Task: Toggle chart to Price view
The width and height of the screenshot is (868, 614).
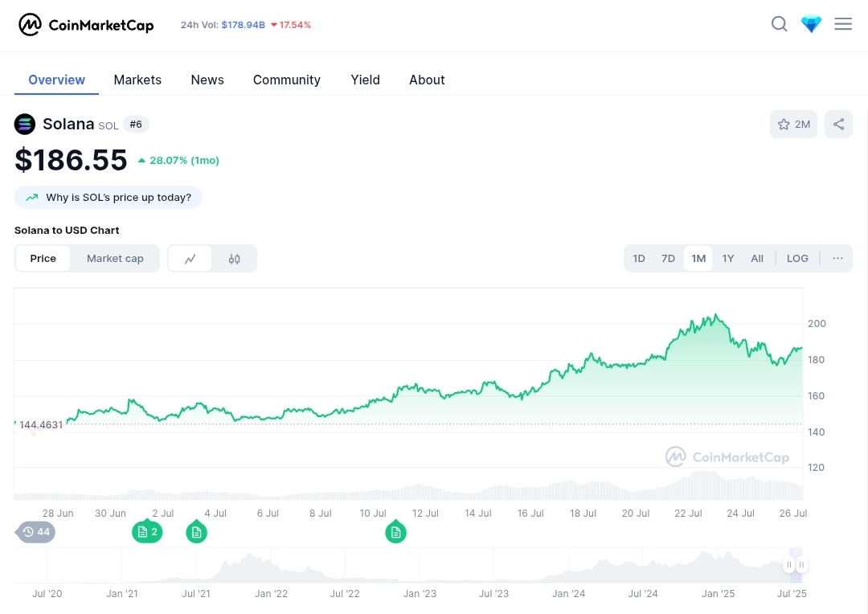Action: [43, 259]
